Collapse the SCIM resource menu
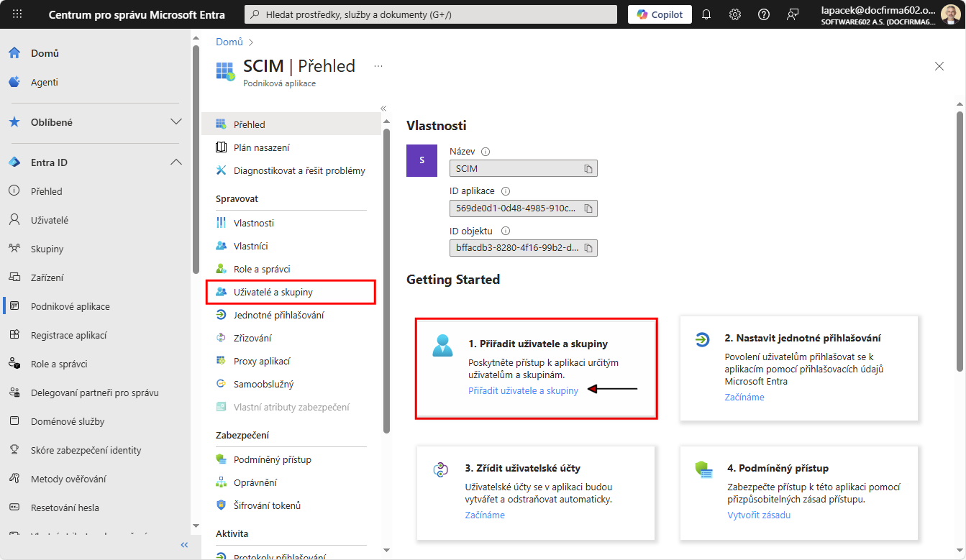The image size is (966, 560). click(383, 109)
